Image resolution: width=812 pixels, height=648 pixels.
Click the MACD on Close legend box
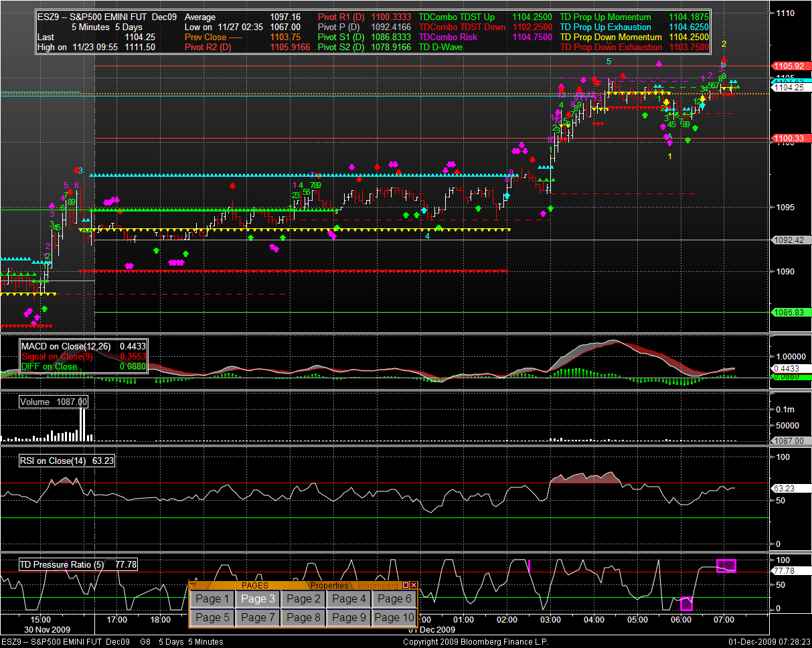(83, 356)
